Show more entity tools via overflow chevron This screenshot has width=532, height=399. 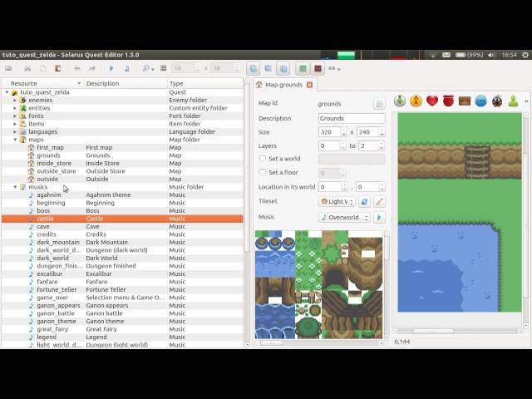[x=526, y=101]
